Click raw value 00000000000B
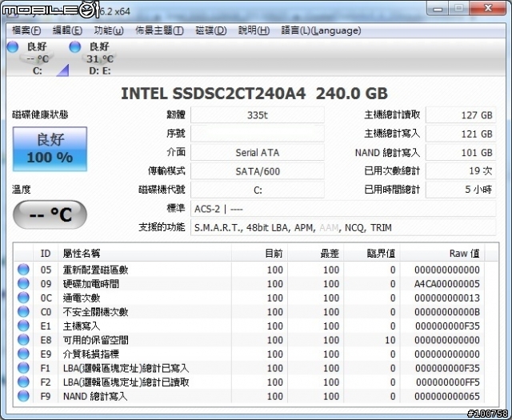 click(x=447, y=312)
